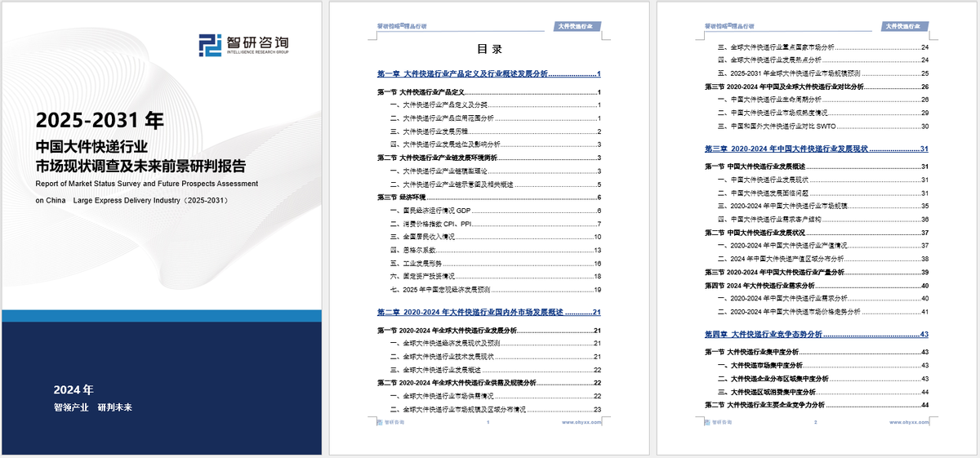Select entry 第四节 2024年大件快递行业需求分析
The width and height of the screenshot is (980, 458).
(x=817, y=286)
